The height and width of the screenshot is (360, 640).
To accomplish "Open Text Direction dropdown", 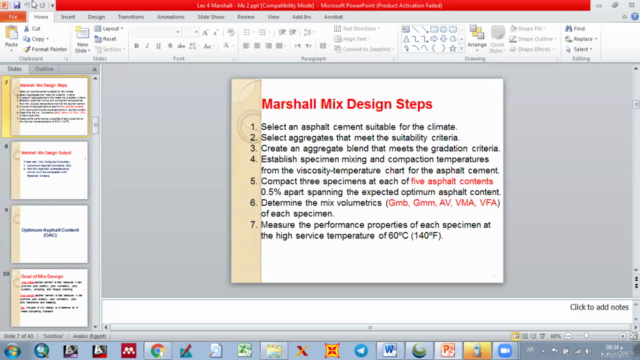I will point(357,29).
